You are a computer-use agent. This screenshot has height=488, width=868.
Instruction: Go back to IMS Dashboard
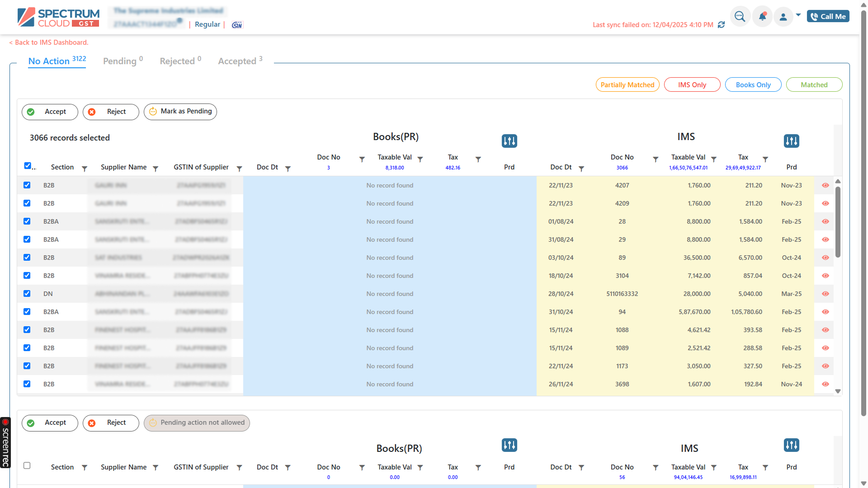[x=48, y=42]
